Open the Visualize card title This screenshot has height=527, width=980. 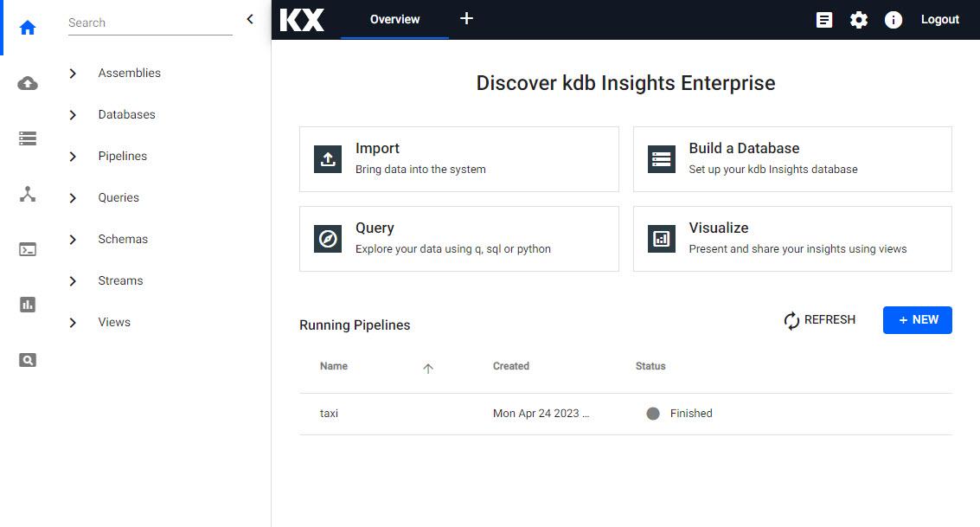719,228
